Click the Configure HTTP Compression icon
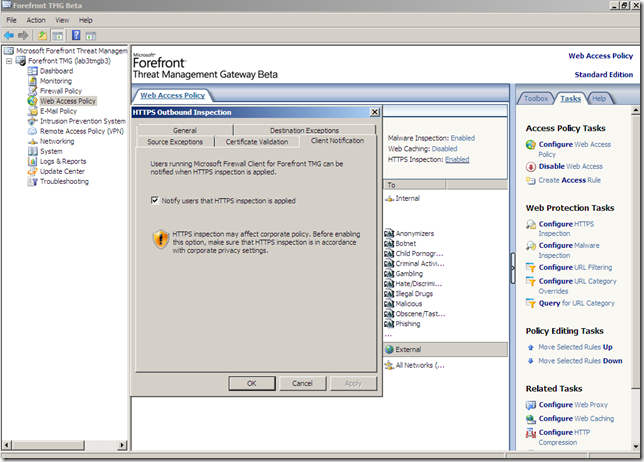This screenshot has height=462, width=644. [x=531, y=433]
